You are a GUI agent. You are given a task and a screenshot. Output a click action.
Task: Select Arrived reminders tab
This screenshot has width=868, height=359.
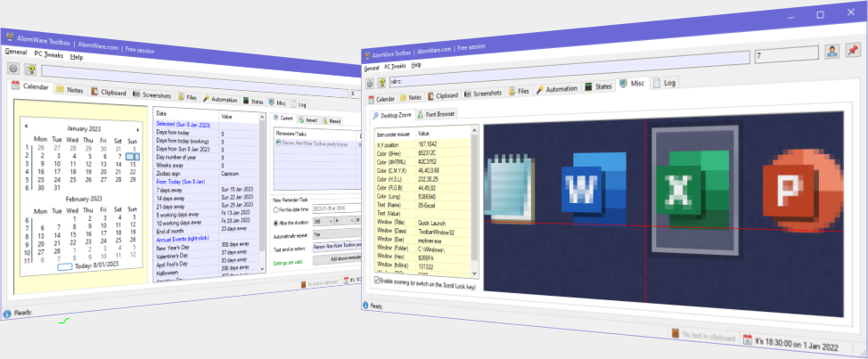click(x=307, y=119)
